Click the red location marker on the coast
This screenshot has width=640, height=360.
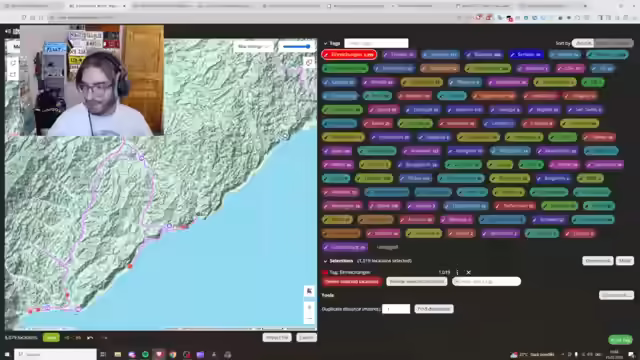click(130, 266)
